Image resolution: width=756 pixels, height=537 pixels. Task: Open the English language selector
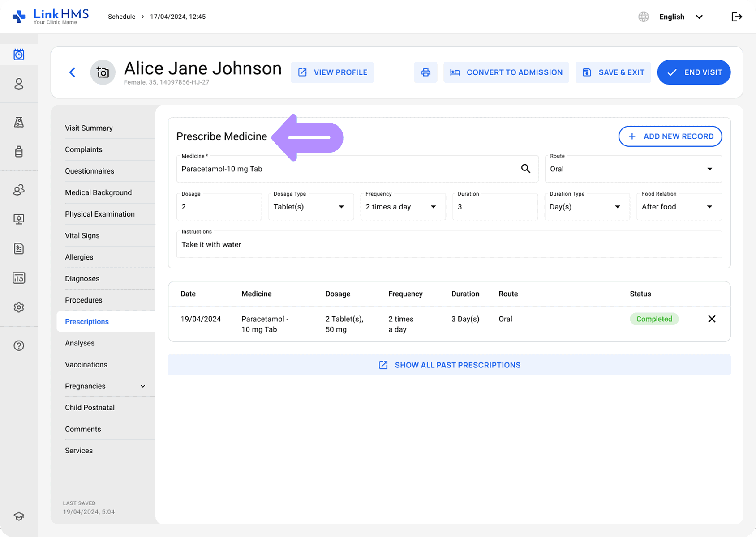[x=680, y=17]
